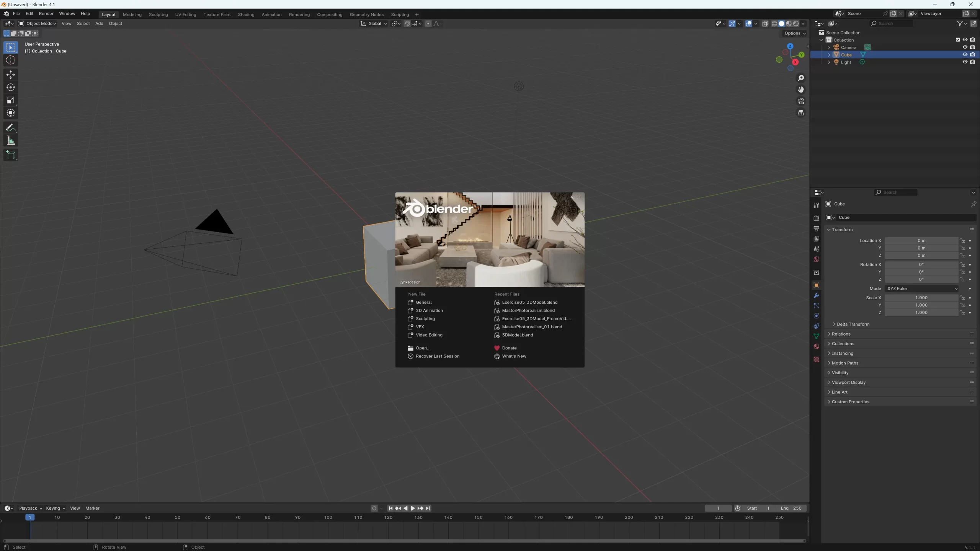980x551 pixels.
Task: Click Donate link
Action: [x=509, y=348]
